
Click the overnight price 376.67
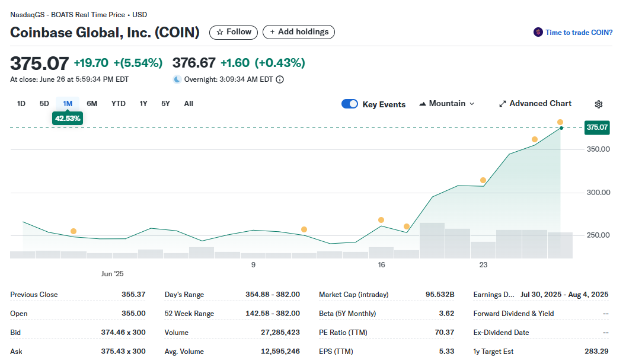(x=194, y=63)
